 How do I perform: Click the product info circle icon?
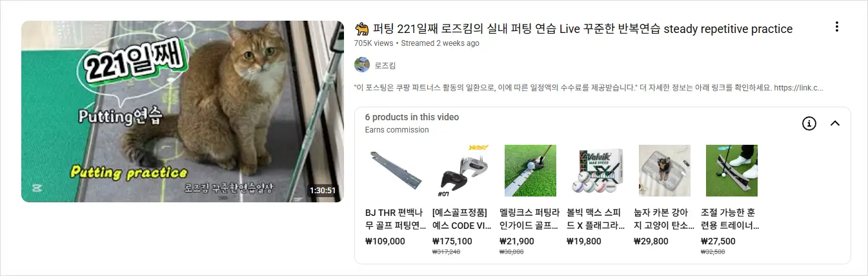point(809,123)
